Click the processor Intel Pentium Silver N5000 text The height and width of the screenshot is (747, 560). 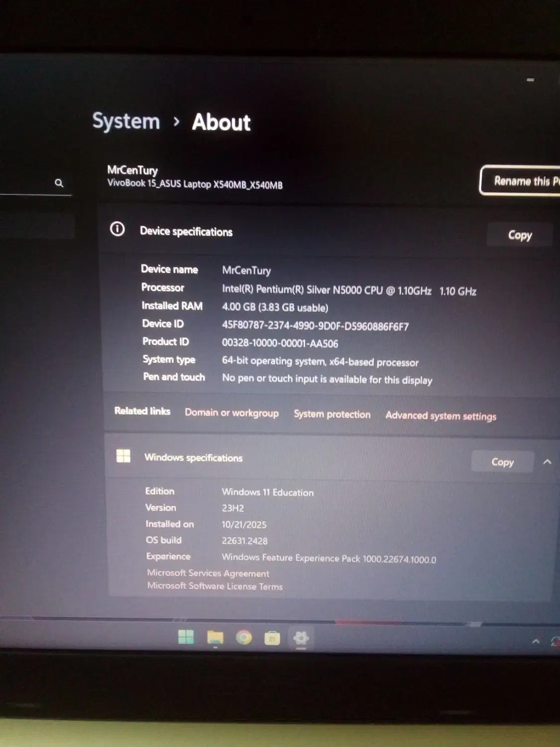click(x=349, y=290)
